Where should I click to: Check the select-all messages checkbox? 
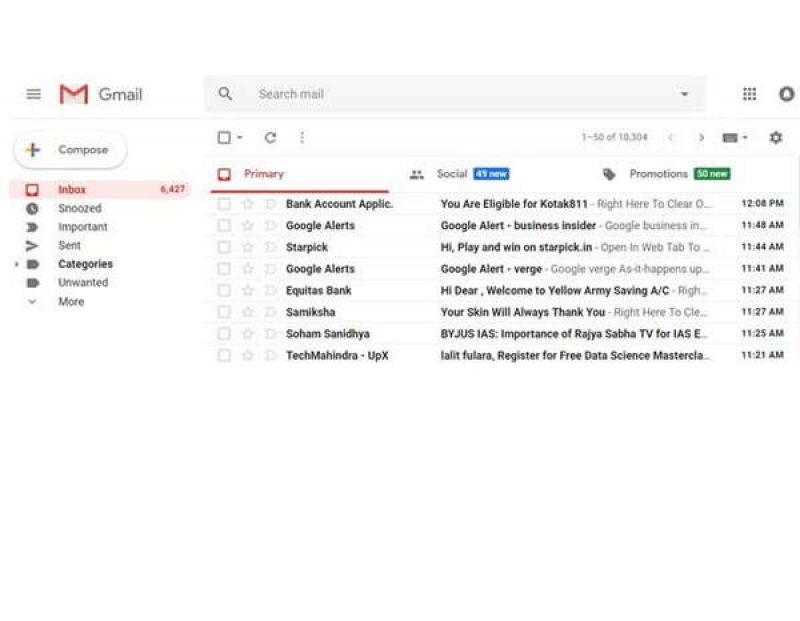pos(223,137)
